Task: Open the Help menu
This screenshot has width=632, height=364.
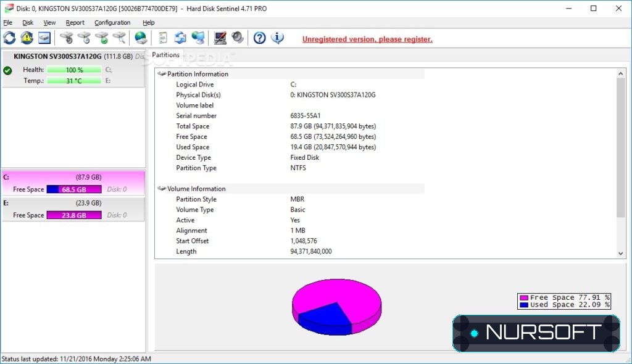Action: point(148,23)
